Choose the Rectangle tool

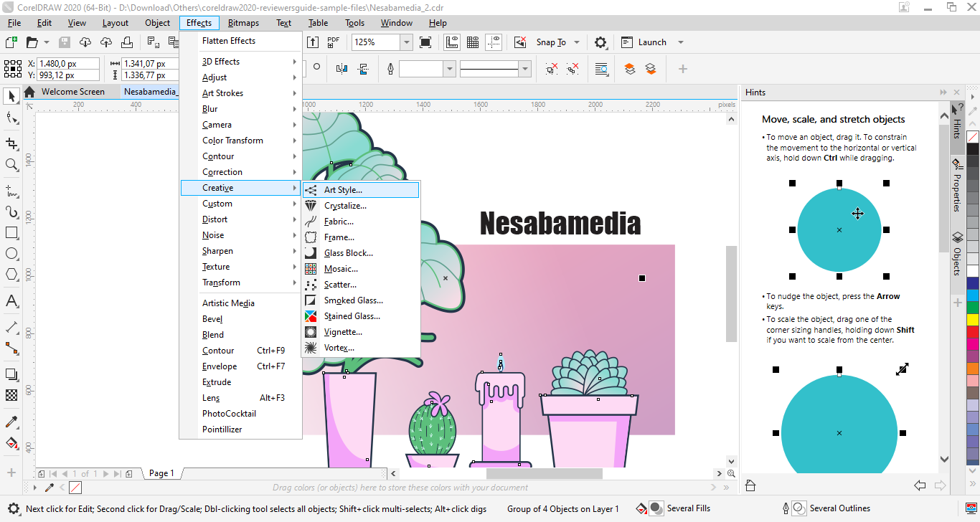[11, 233]
